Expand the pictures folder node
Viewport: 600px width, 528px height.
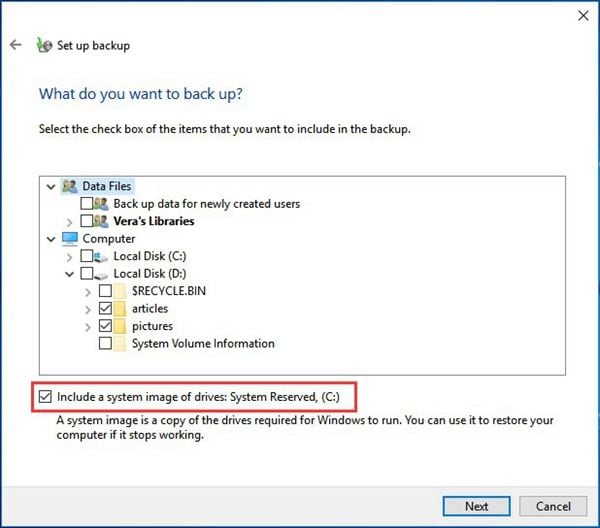88,327
